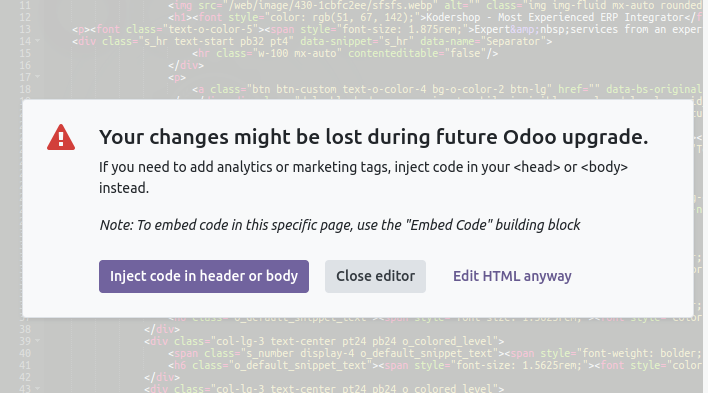708x393 pixels.
Task: Toggle the fold arrow on line 43
Action: click(37, 388)
